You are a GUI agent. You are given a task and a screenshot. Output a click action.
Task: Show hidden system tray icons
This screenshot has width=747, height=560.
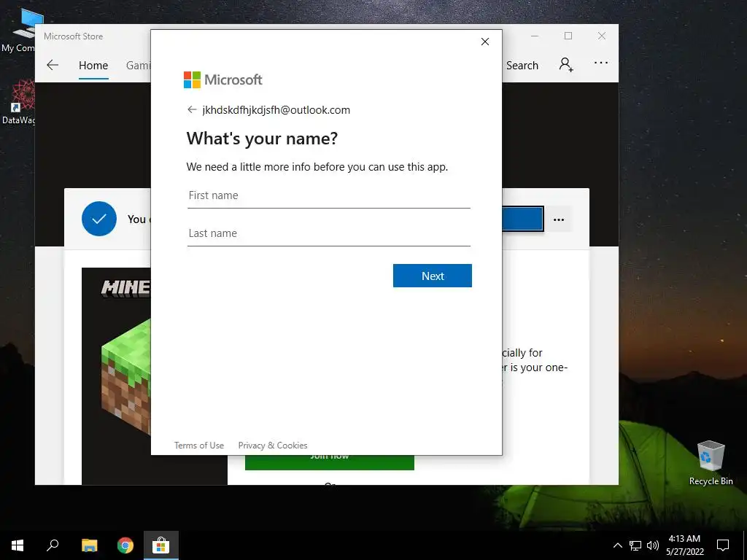(x=617, y=545)
